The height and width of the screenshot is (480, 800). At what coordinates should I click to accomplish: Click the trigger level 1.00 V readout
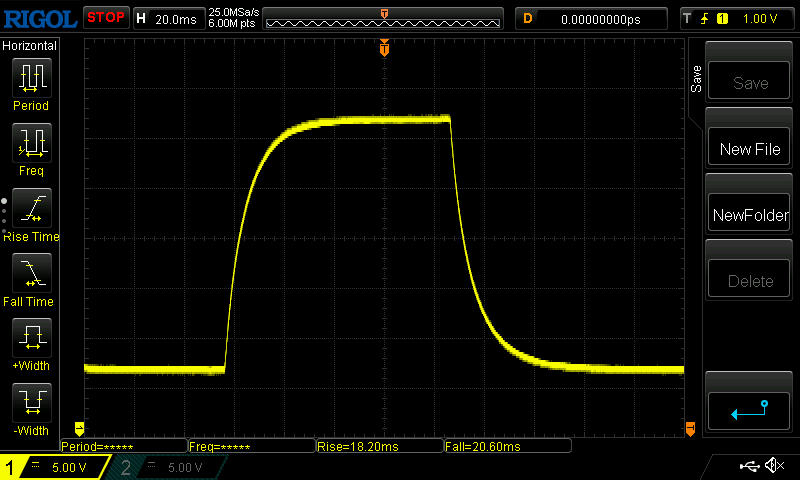[760, 19]
